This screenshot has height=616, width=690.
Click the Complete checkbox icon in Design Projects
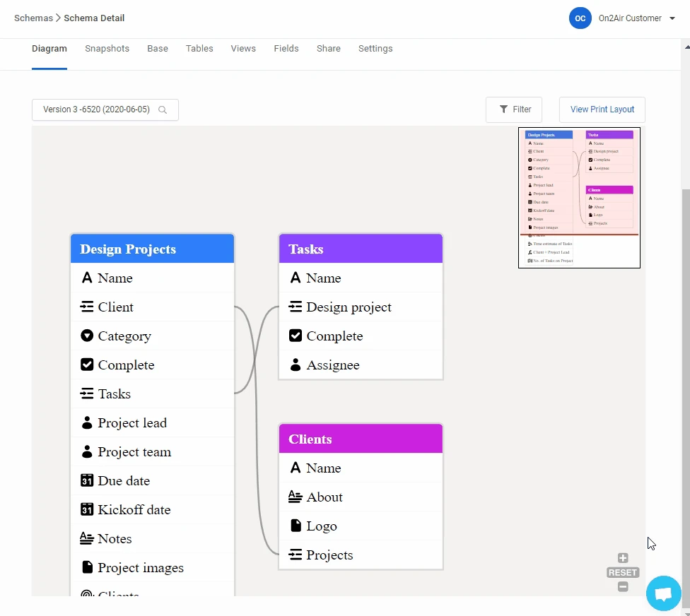coord(87,365)
